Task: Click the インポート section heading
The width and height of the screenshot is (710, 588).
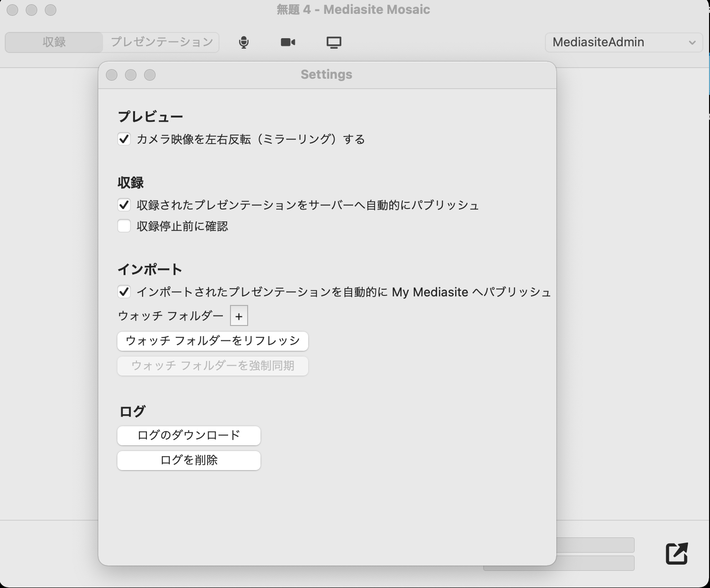Action: tap(150, 269)
